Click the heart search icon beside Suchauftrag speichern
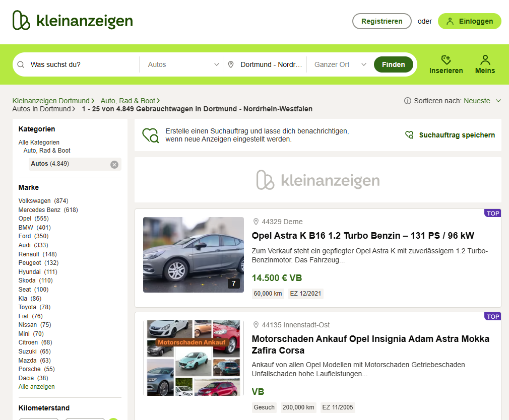The width and height of the screenshot is (509, 420). click(x=409, y=135)
